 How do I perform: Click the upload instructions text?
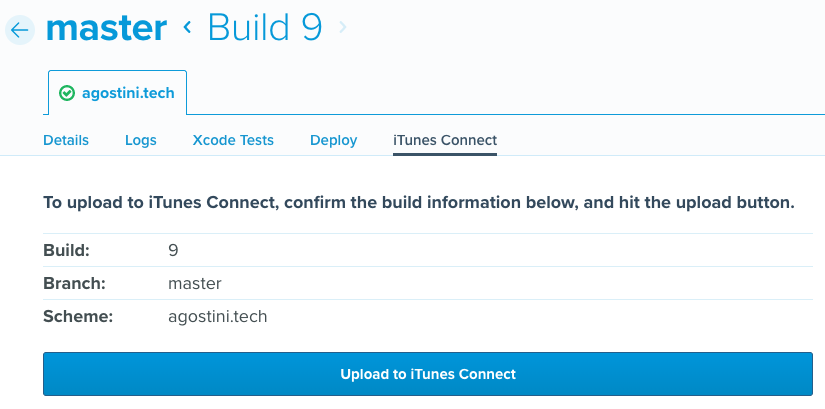(418, 203)
